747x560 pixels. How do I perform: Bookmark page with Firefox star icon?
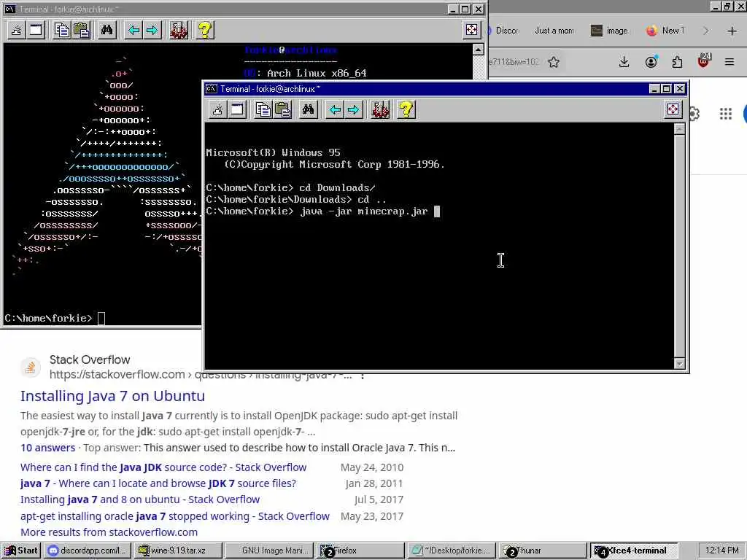point(554,62)
